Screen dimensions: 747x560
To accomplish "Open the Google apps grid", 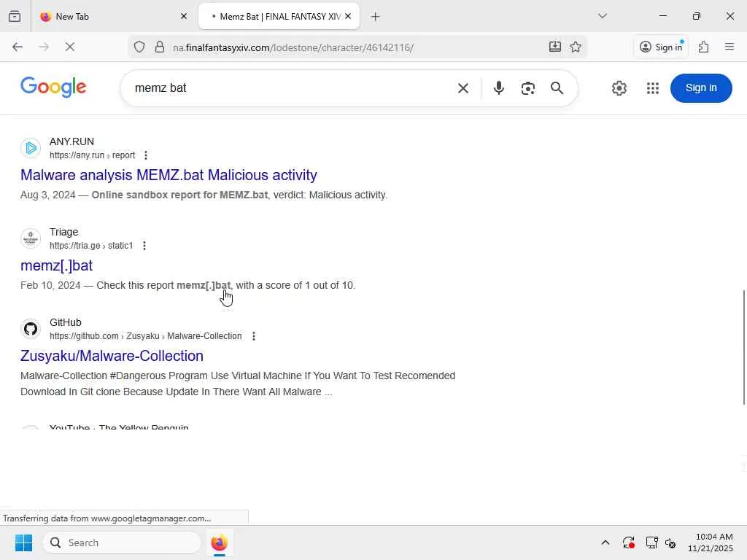I will coord(653,88).
